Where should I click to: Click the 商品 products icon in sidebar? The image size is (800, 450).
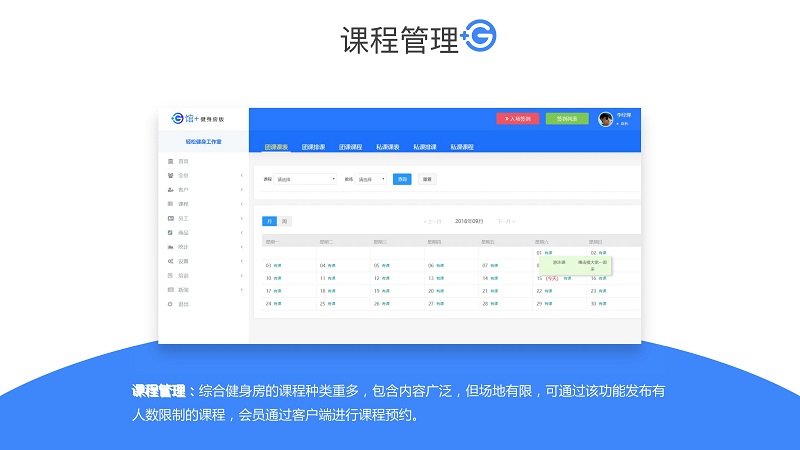point(170,233)
